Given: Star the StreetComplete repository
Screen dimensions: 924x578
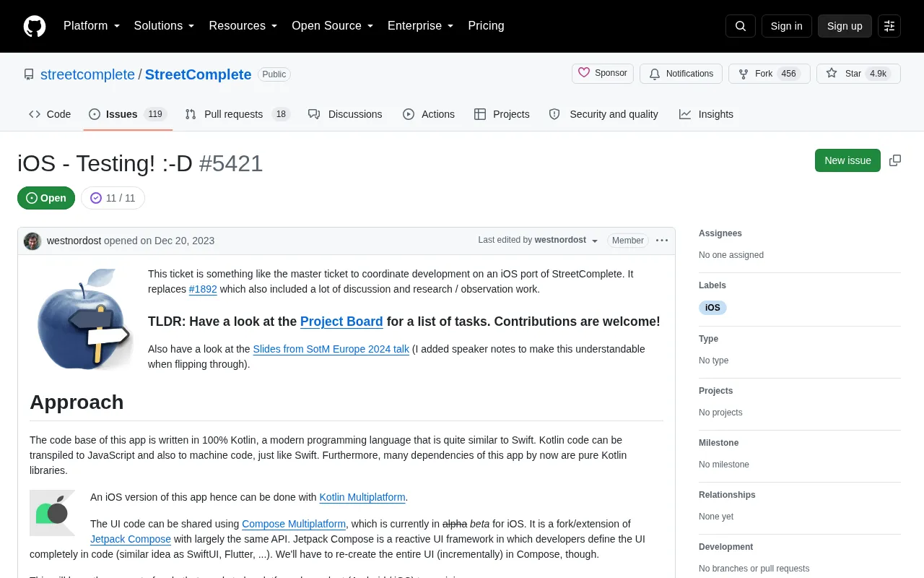Looking at the screenshot, I should tap(858, 74).
